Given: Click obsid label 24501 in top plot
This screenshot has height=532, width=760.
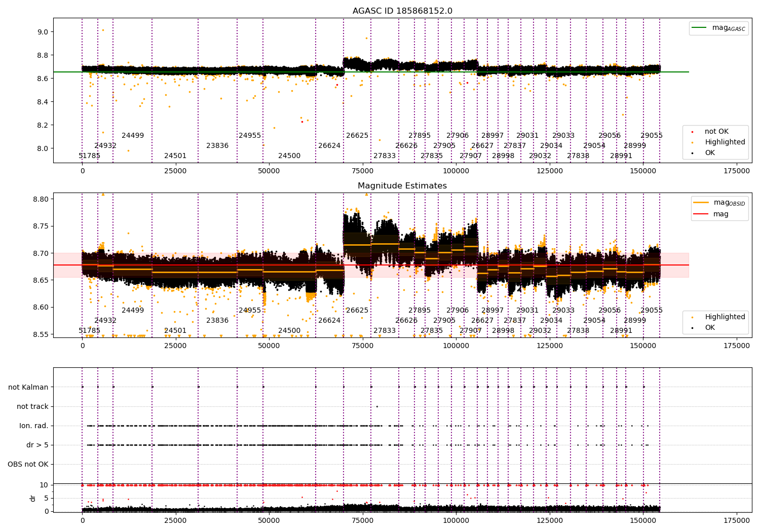Looking at the screenshot, I should (x=175, y=156).
